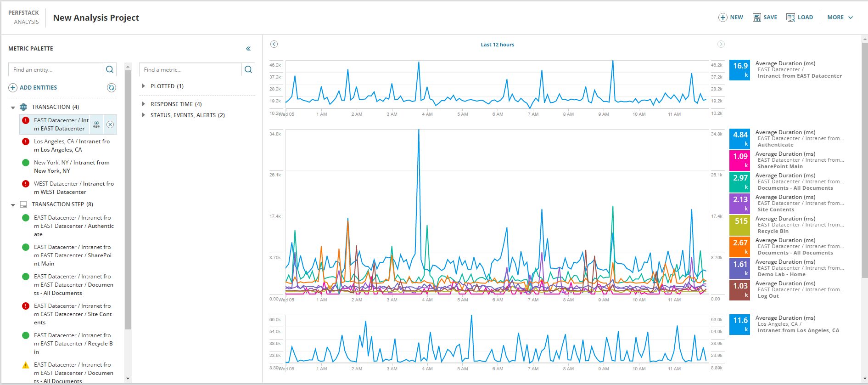Collapse the Transaction Step (8) group
This screenshot has height=385, width=868.
pos(13,205)
